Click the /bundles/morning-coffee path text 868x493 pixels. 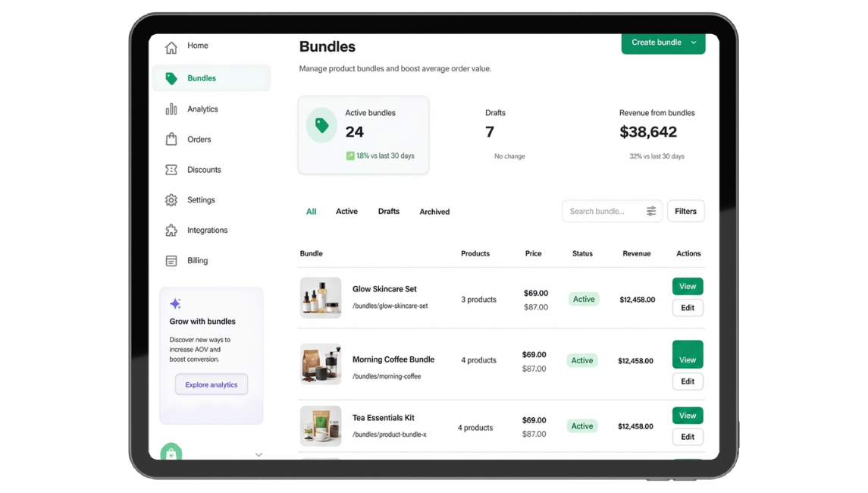(x=387, y=377)
